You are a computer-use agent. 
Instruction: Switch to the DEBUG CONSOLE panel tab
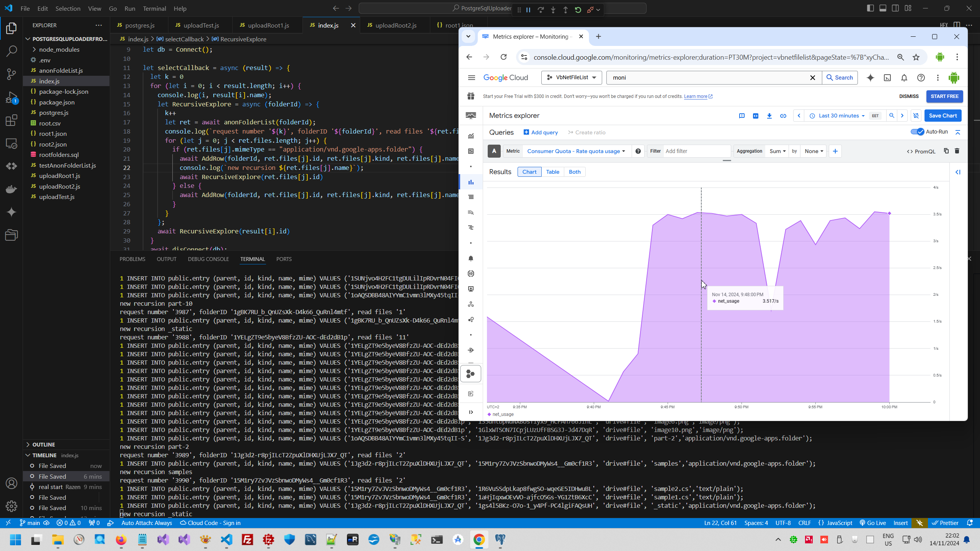click(208, 259)
